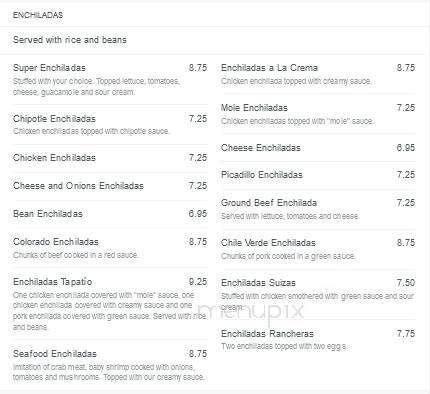Screen dimensions: 430x394
Task: Select the Super Enchiladas menu item
Action: coord(49,68)
